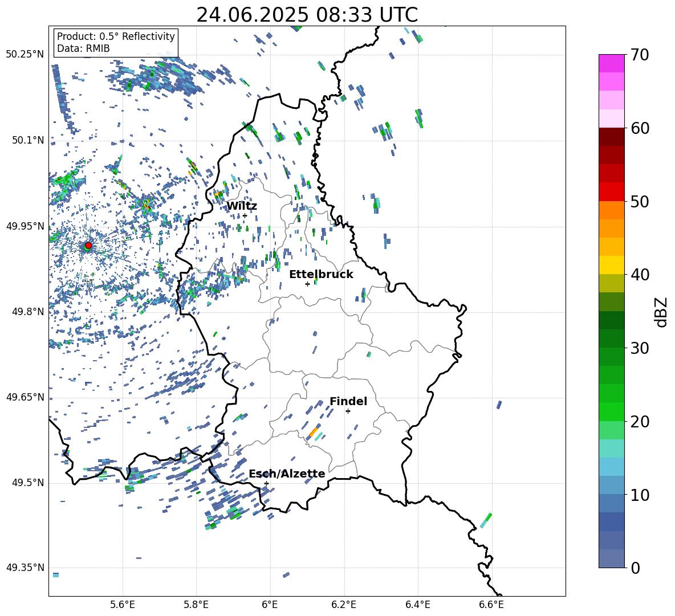Click the 'Product: 0.5° Reflectivity' text
The height and width of the screenshot is (616, 675).
click(x=116, y=36)
